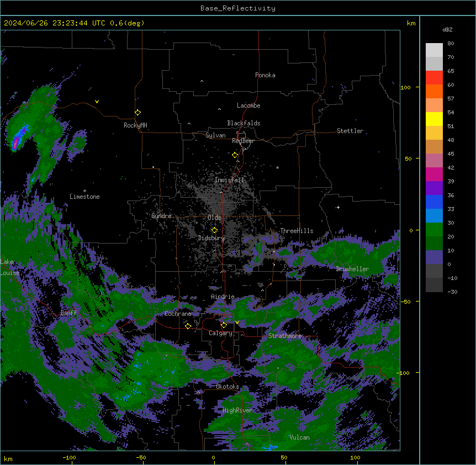Image resolution: width=476 pixels, height=465 pixels.
Task: Click the Strathmore label
Action: point(285,336)
